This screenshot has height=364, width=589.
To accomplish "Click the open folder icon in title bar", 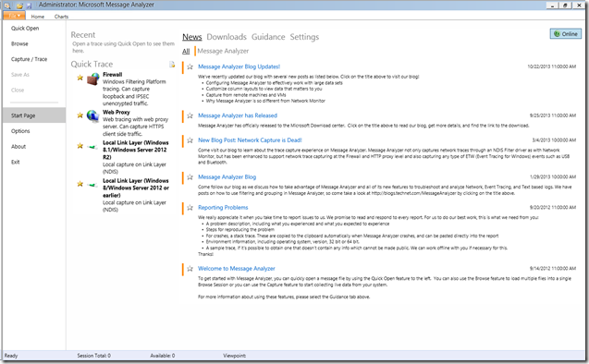I will (x=19, y=6).
